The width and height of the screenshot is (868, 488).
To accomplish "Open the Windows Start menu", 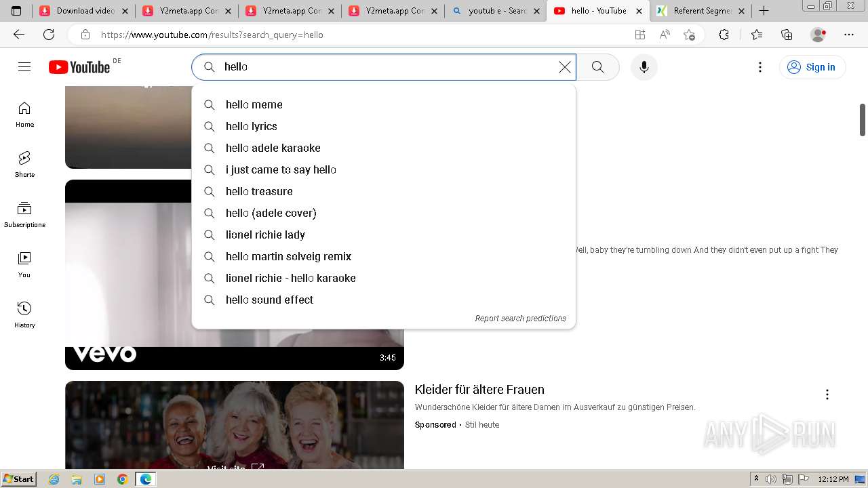I will 18,479.
